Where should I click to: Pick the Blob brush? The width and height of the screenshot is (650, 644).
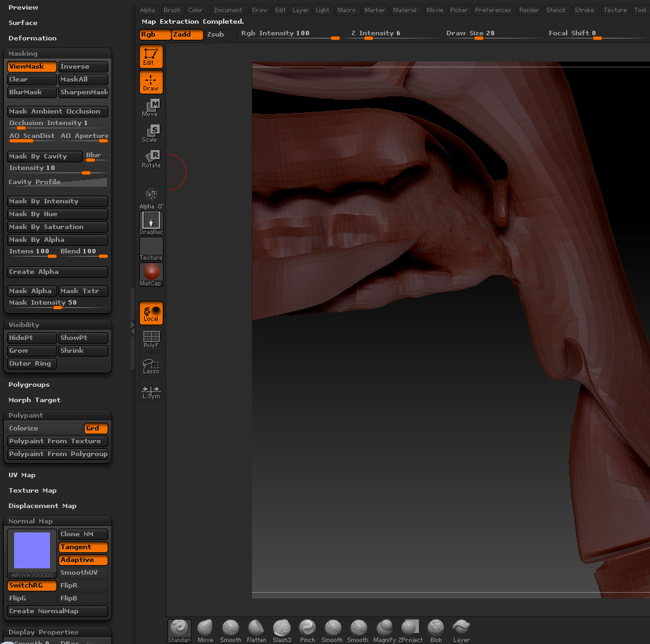click(436, 631)
